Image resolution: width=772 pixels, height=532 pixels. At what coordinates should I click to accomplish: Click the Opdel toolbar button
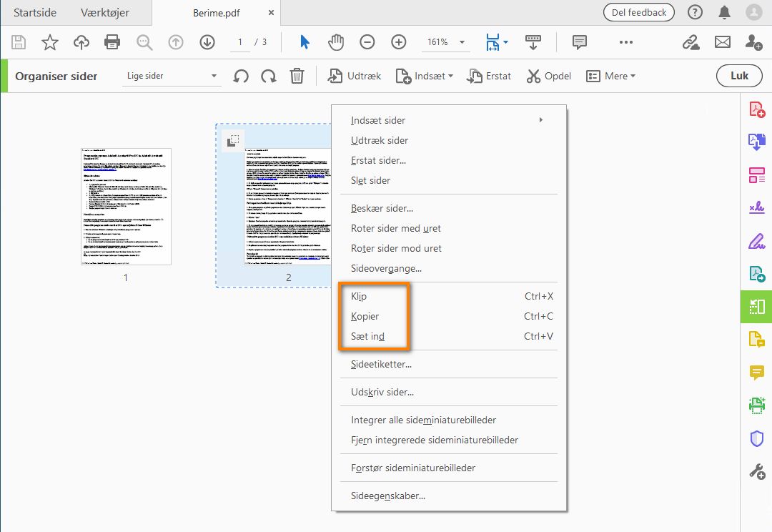coord(549,77)
